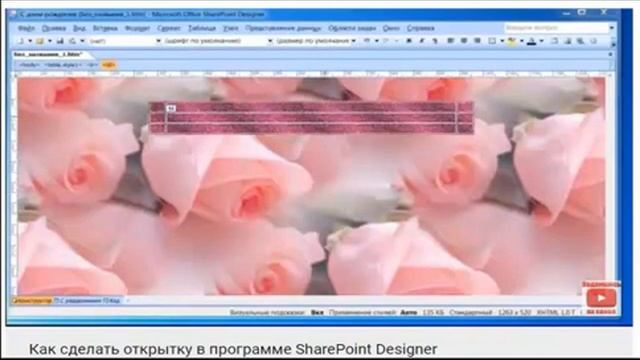Select the highlighted <td> tag in selector
640x360 pixels.
point(108,65)
